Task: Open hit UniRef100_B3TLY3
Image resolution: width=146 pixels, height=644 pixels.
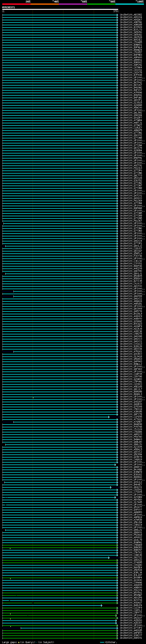Action: click(x=131, y=30)
